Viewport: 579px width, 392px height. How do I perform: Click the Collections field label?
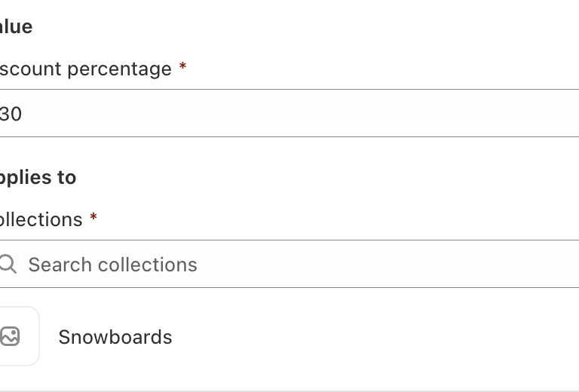[41, 219]
